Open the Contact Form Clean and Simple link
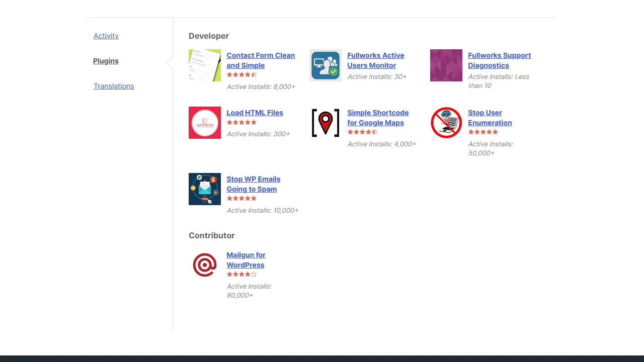The height and width of the screenshot is (362, 644). pos(261,60)
